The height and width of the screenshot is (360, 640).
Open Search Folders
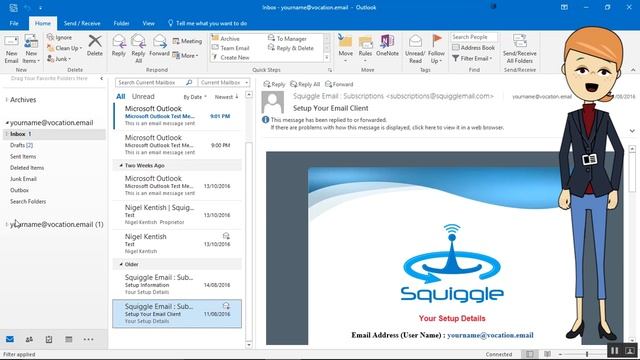(28, 202)
